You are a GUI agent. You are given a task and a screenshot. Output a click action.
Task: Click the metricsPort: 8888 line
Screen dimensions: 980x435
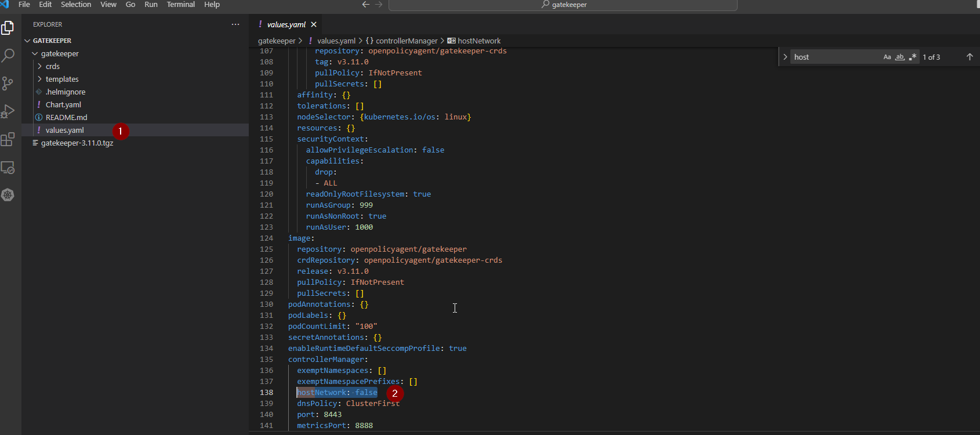coord(335,426)
